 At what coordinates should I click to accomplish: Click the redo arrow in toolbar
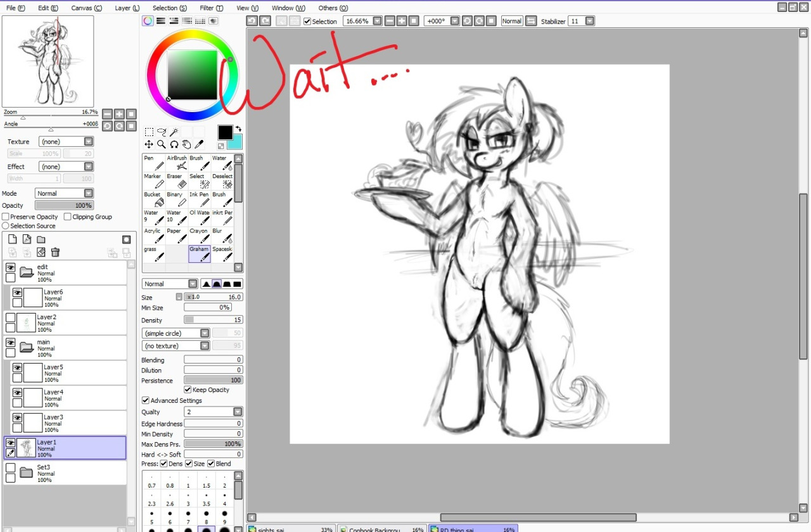pyautogui.click(x=265, y=21)
